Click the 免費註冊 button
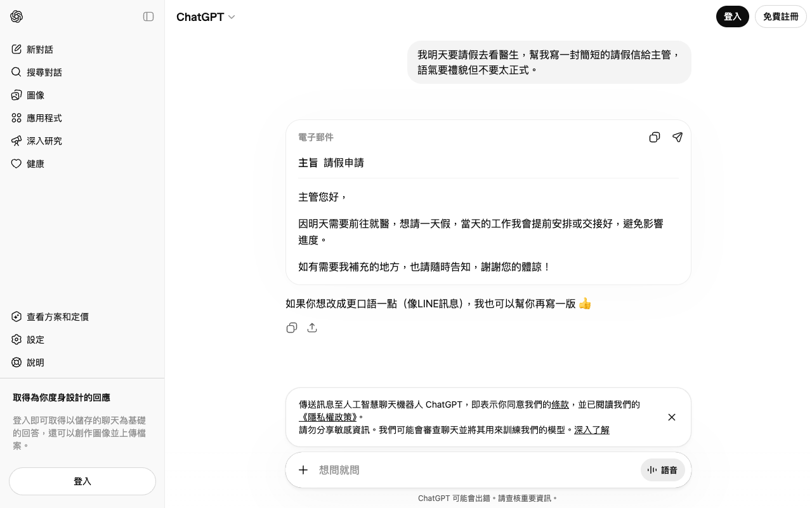This screenshot has width=812, height=508. [x=780, y=17]
